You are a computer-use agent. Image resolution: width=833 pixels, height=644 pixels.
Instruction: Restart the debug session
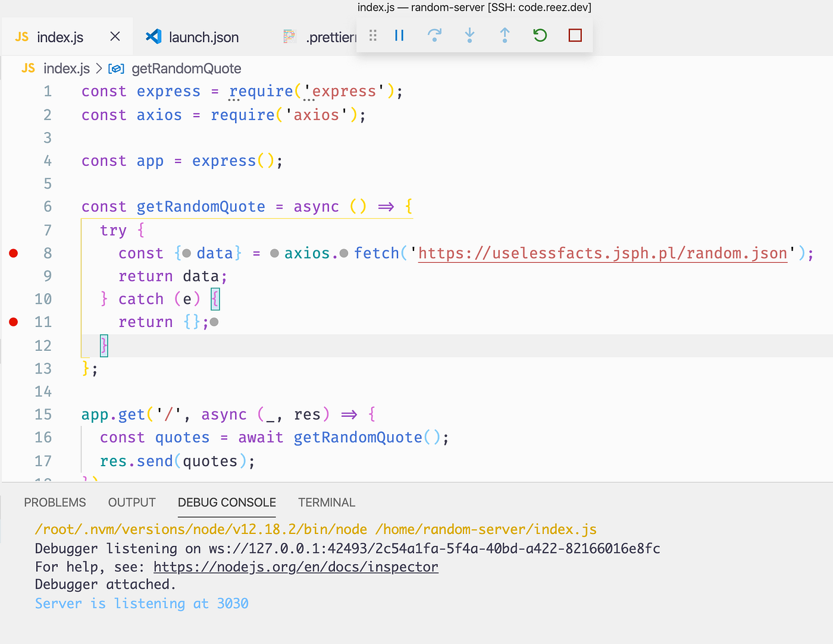[x=540, y=36]
